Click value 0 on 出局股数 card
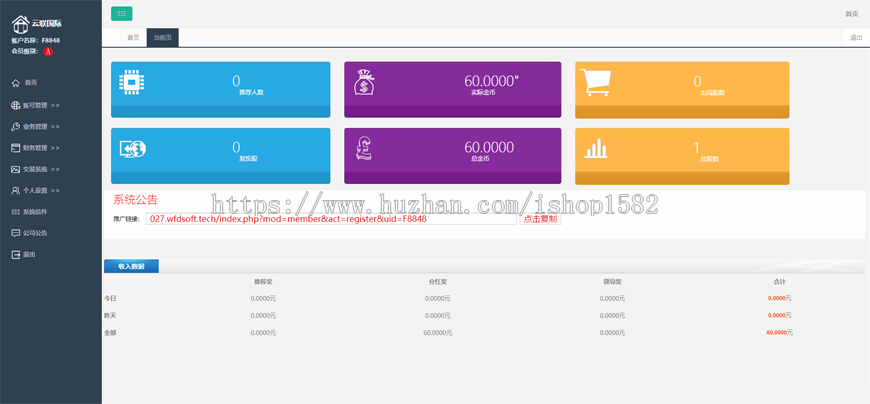 pos(697,82)
